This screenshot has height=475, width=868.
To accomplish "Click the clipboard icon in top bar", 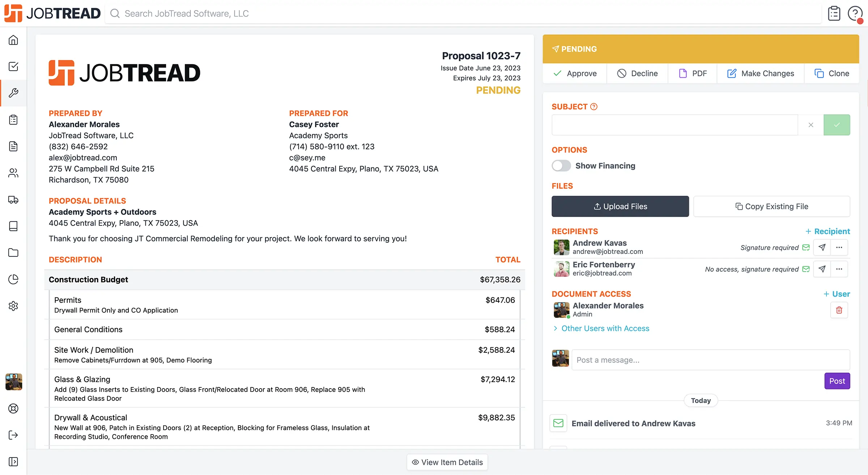I will pos(834,14).
